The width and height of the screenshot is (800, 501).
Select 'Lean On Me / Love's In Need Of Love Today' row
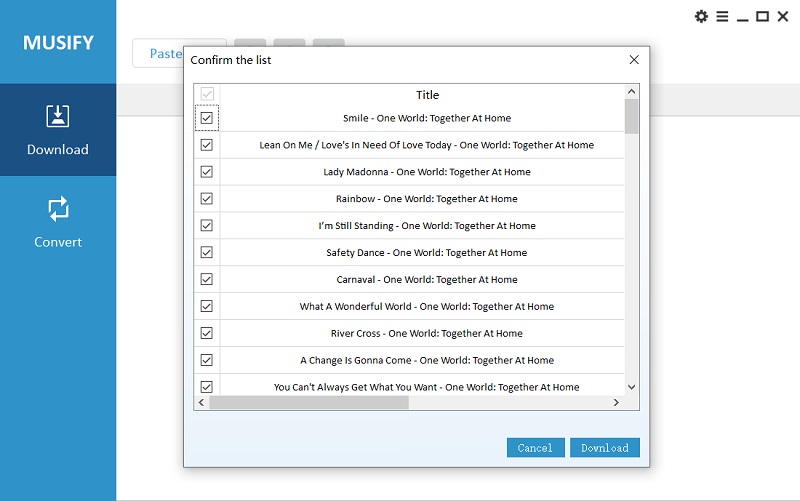click(427, 145)
